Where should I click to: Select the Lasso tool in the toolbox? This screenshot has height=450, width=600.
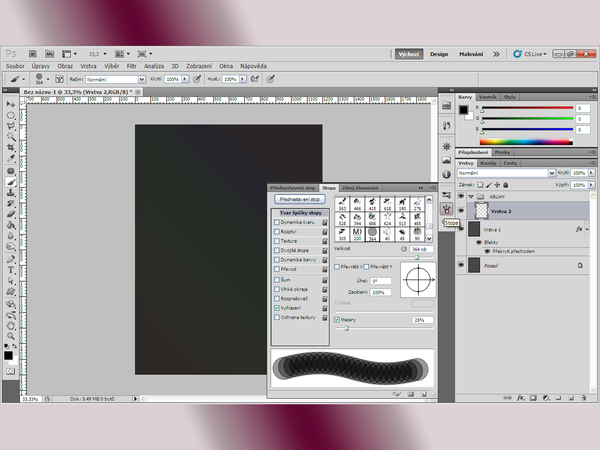click(10, 126)
